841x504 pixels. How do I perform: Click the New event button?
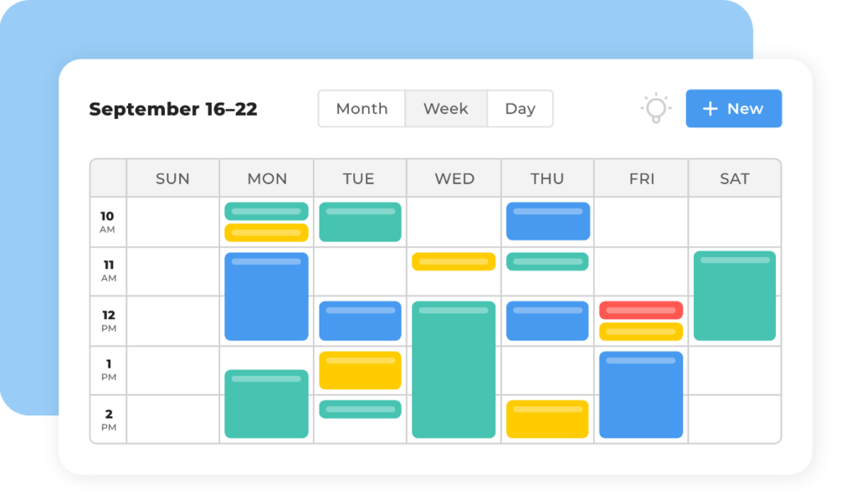click(733, 108)
